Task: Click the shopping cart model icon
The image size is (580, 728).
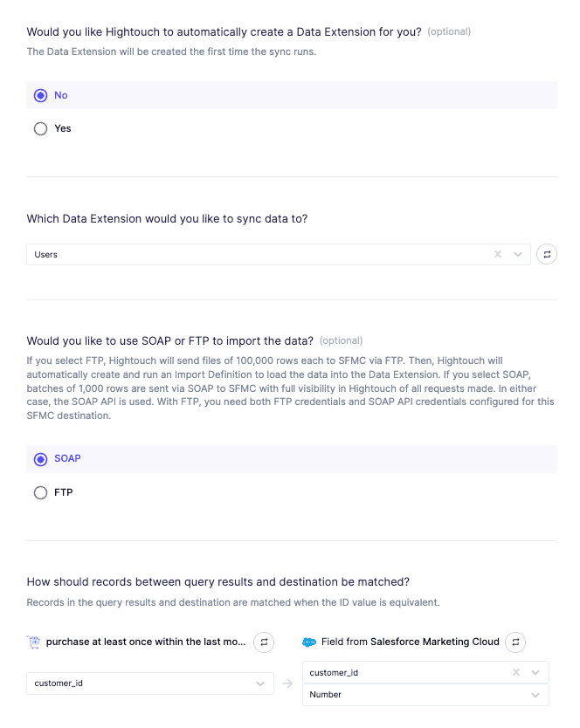Action: [34, 642]
